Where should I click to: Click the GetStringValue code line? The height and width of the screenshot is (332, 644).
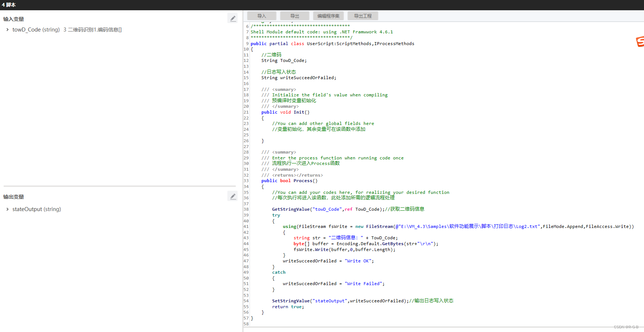pyautogui.click(x=348, y=209)
